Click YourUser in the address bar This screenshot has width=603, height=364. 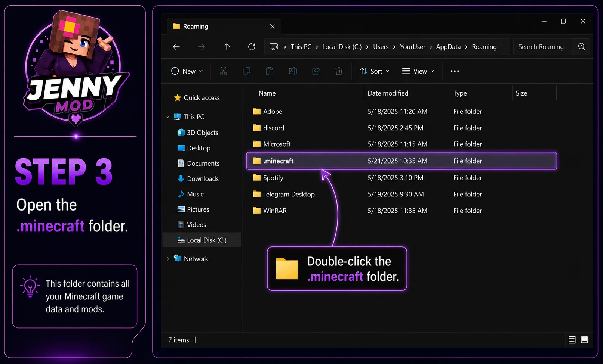tap(413, 47)
